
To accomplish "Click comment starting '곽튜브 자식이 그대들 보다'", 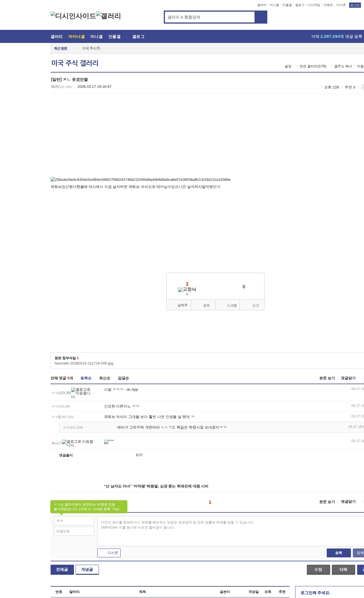I will point(149,417).
